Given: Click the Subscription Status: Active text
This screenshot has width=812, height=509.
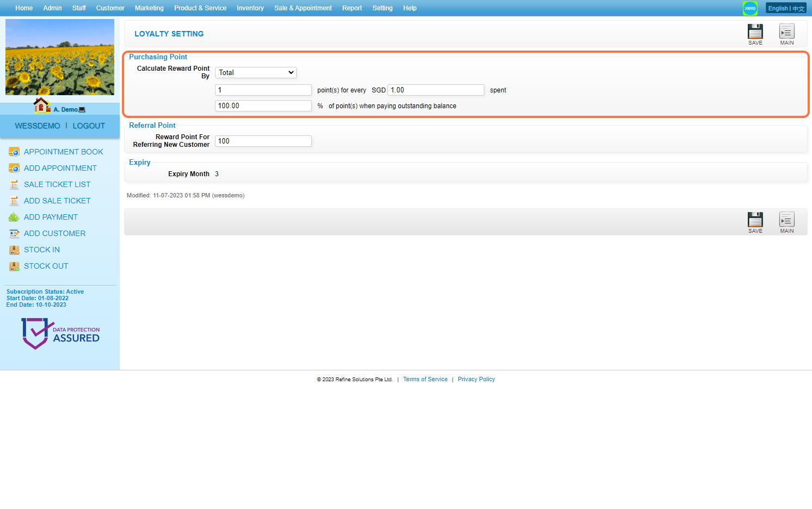Looking at the screenshot, I should [45, 291].
